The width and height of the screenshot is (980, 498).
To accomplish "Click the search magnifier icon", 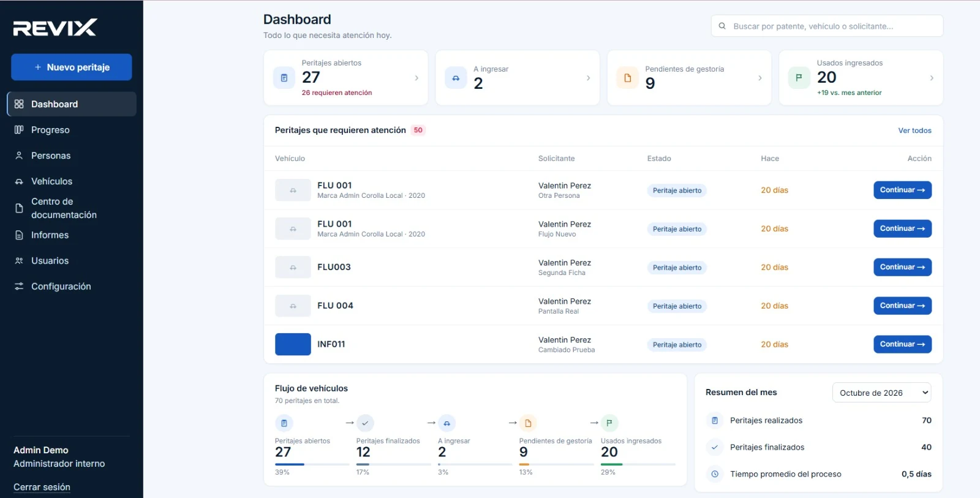I will tap(722, 26).
